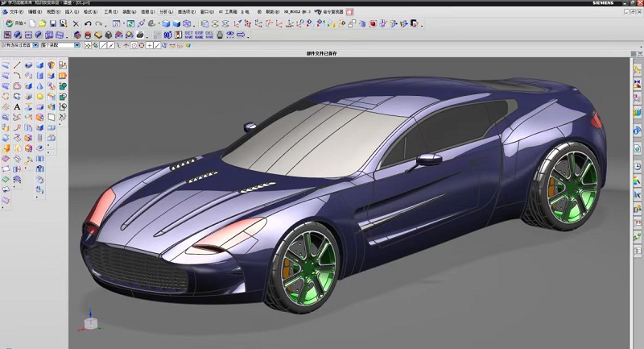This screenshot has width=644, height=349.
Task: Select the wireframe cube display icon
Action: [x=187, y=24]
